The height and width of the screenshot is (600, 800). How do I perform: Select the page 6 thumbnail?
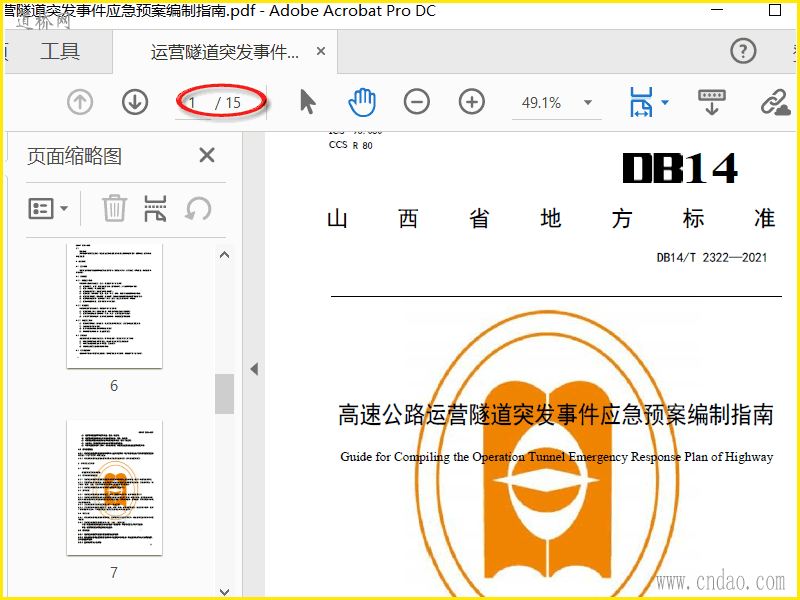(114, 305)
